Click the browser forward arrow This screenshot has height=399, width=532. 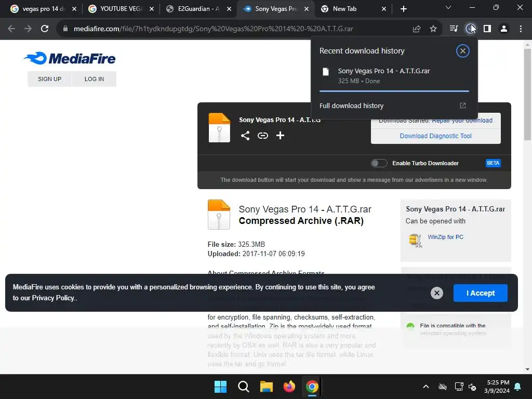(x=28, y=29)
